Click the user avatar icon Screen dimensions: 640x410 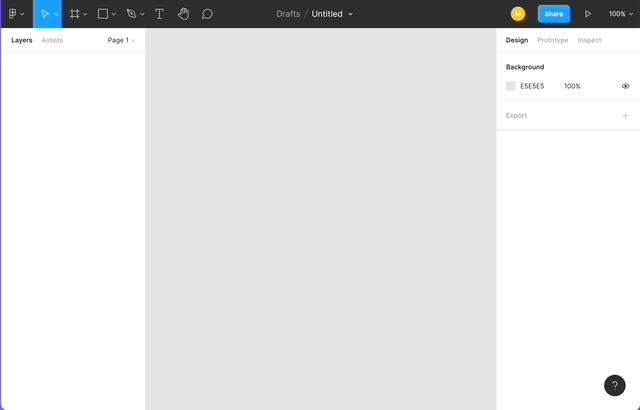click(518, 14)
